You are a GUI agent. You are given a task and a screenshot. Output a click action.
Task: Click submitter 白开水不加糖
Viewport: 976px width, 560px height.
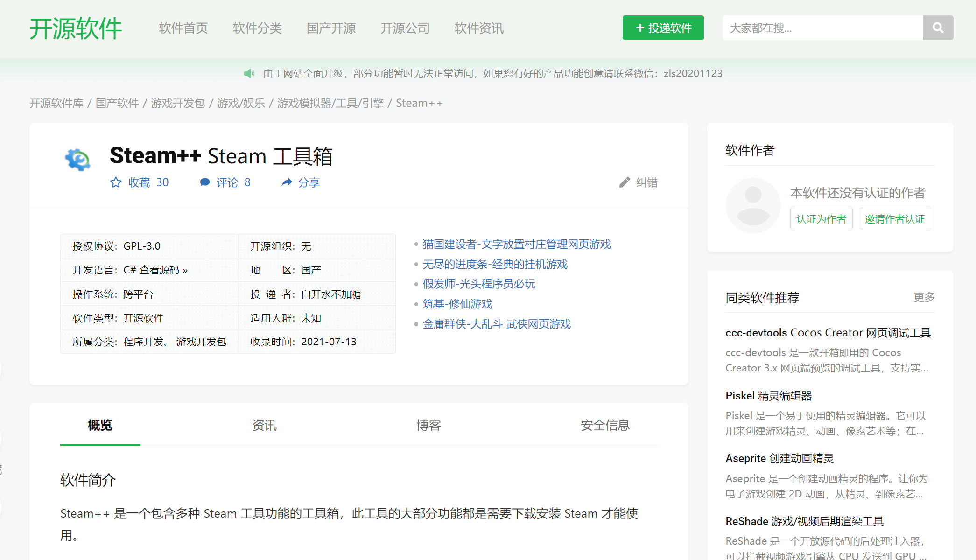pos(331,294)
